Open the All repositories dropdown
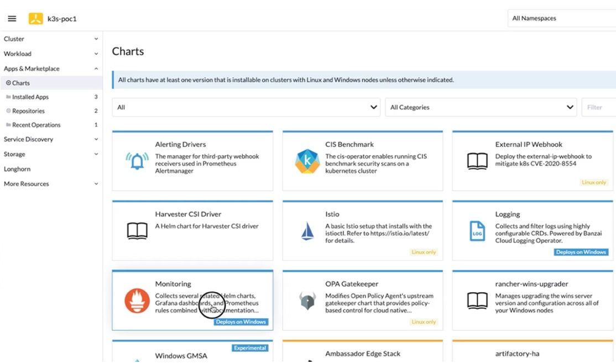 point(246,107)
